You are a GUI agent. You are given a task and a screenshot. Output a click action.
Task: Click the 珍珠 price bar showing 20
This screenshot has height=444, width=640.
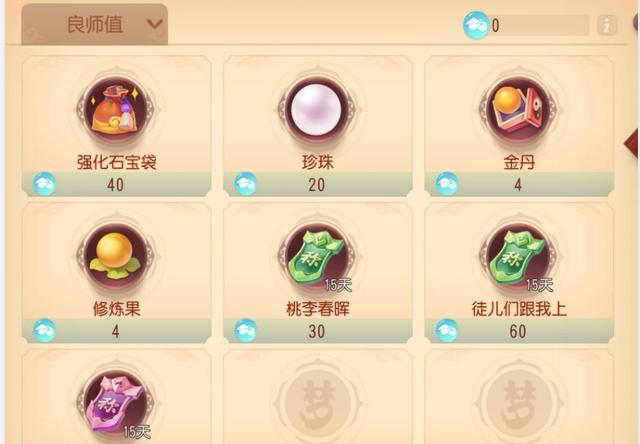[x=318, y=184]
